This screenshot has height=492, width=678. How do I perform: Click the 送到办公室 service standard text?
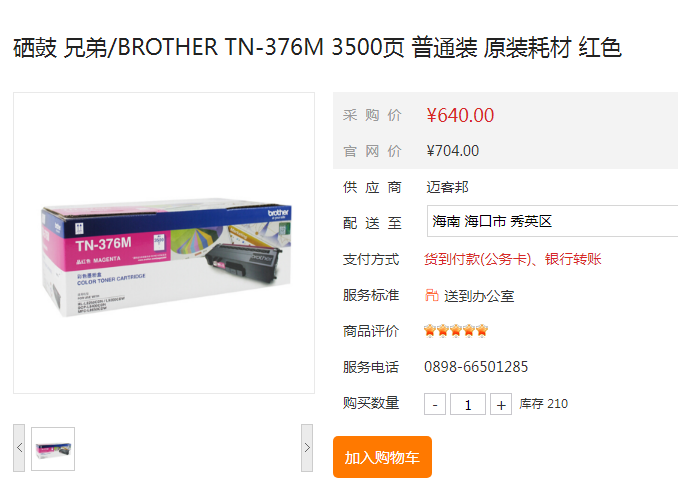(x=479, y=296)
